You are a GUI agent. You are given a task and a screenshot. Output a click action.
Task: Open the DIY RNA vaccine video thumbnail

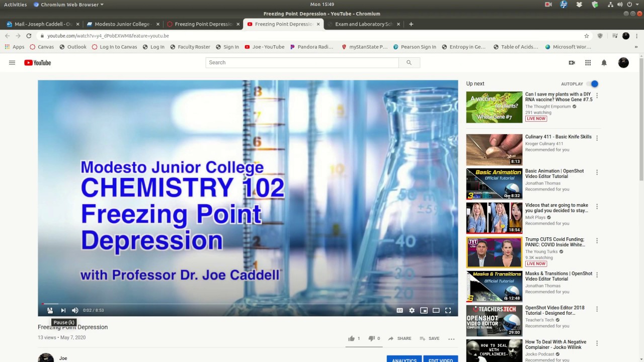coord(494,107)
